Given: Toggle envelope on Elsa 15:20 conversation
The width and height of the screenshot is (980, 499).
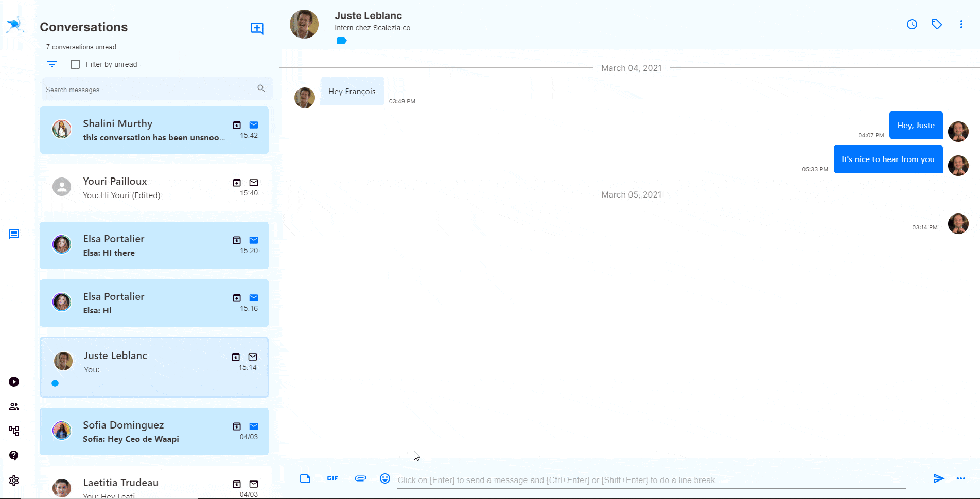Looking at the screenshot, I should pyautogui.click(x=254, y=240).
